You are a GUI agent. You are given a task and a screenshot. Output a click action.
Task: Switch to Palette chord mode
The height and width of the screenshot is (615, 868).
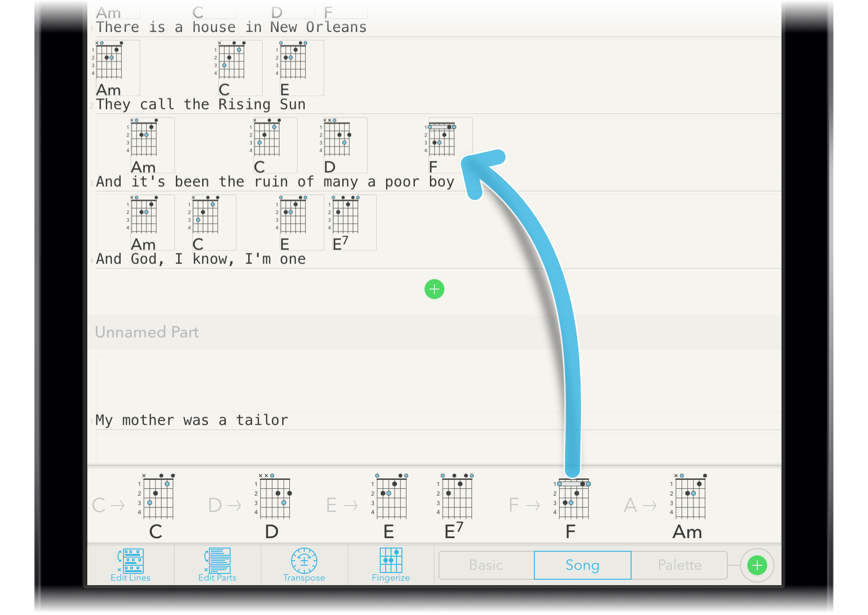(x=679, y=565)
